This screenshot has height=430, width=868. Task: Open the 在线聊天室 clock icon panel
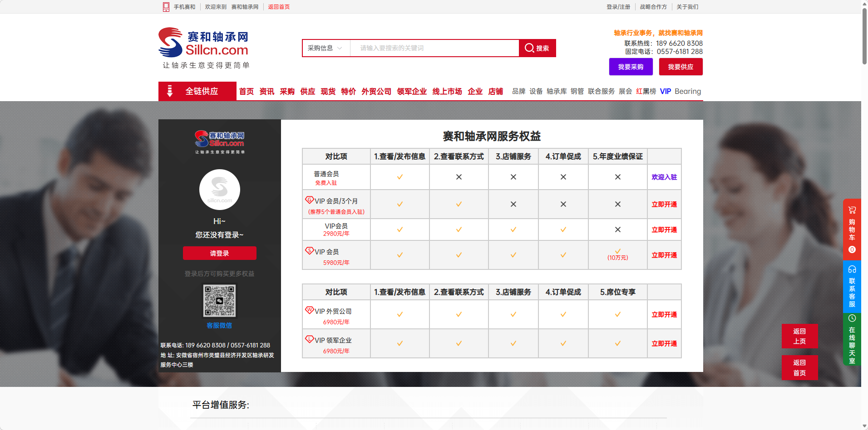852,318
